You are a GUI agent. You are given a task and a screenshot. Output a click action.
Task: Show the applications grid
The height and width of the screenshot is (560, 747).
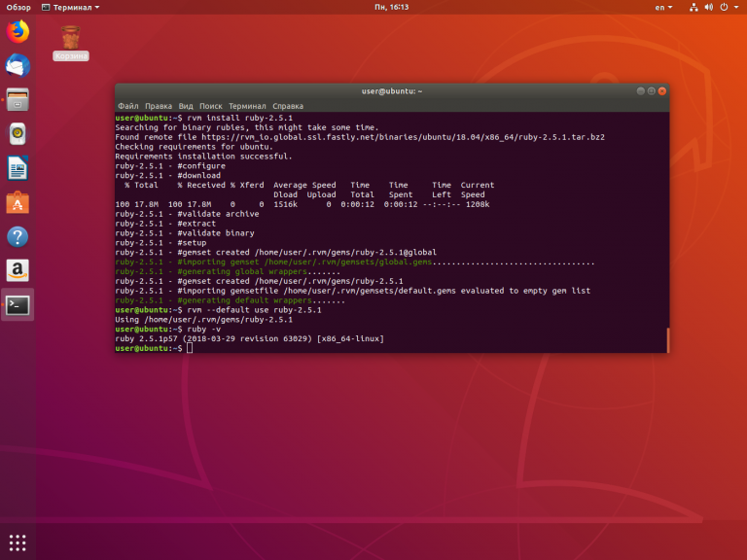[18, 542]
